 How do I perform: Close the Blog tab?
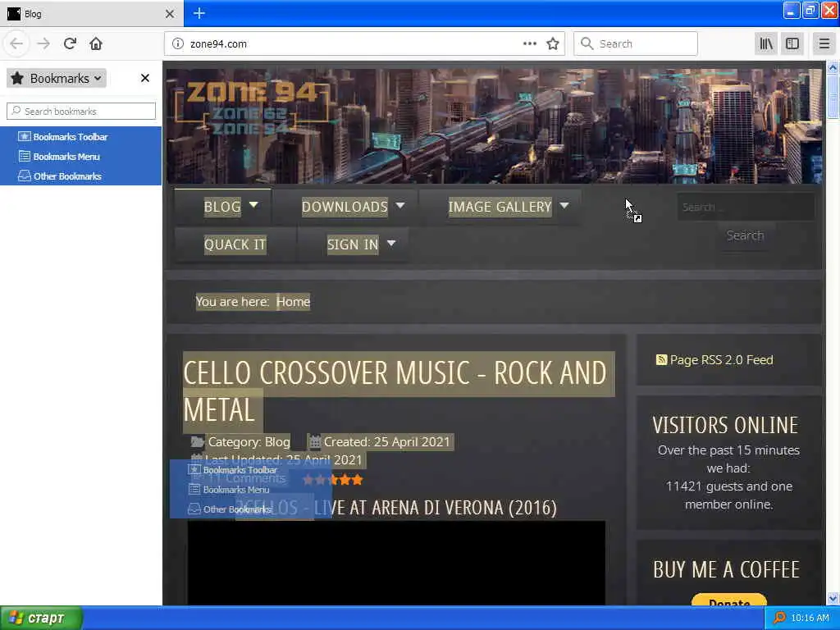coord(170,14)
